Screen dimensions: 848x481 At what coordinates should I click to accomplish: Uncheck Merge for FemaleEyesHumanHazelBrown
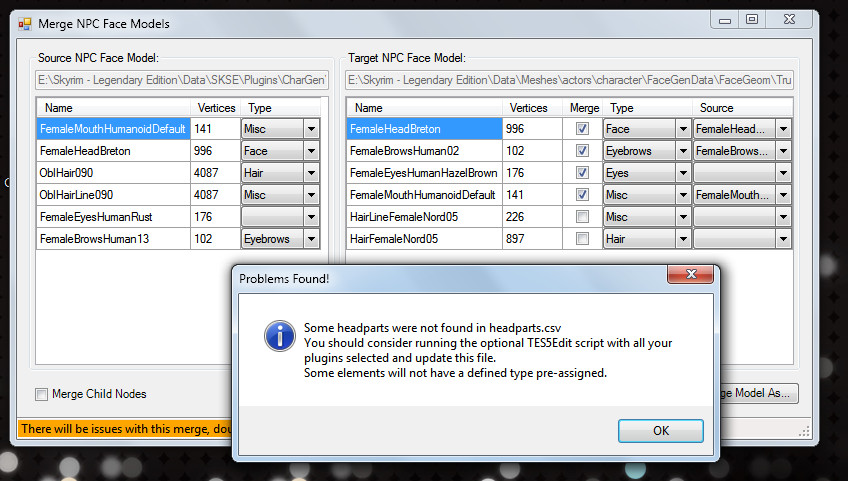click(x=582, y=173)
